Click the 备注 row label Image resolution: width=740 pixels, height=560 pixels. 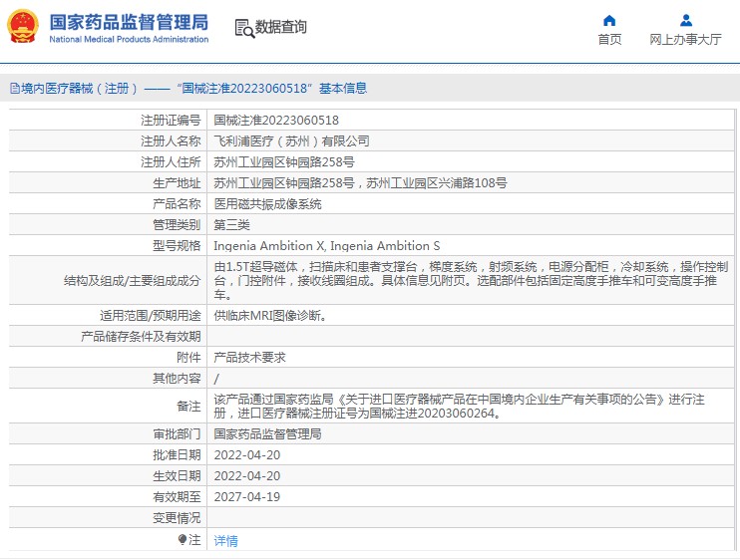(188, 407)
